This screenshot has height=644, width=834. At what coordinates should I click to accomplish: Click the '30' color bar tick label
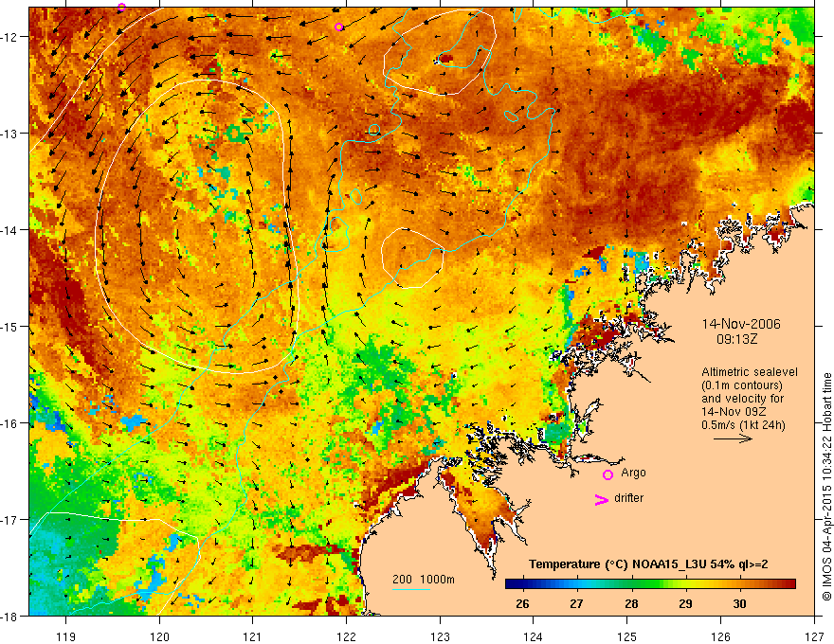[739, 603]
